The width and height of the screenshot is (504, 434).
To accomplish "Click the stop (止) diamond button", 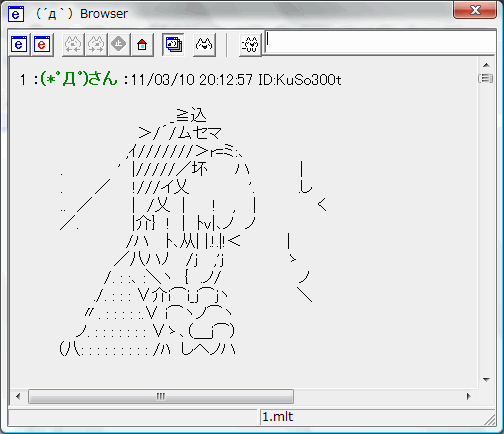I will [119, 44].
